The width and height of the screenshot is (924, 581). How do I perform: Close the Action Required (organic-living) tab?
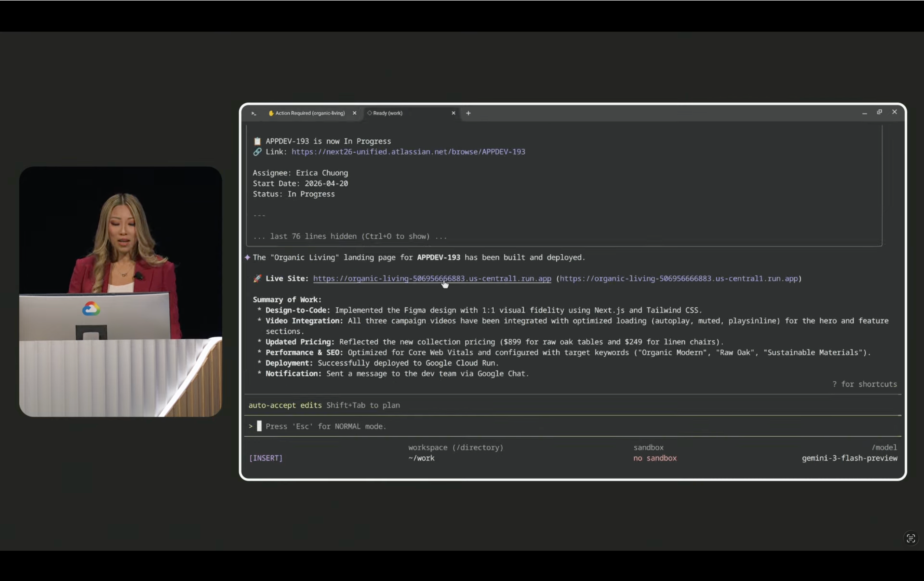pyautogui.click(x=354, y=113)
